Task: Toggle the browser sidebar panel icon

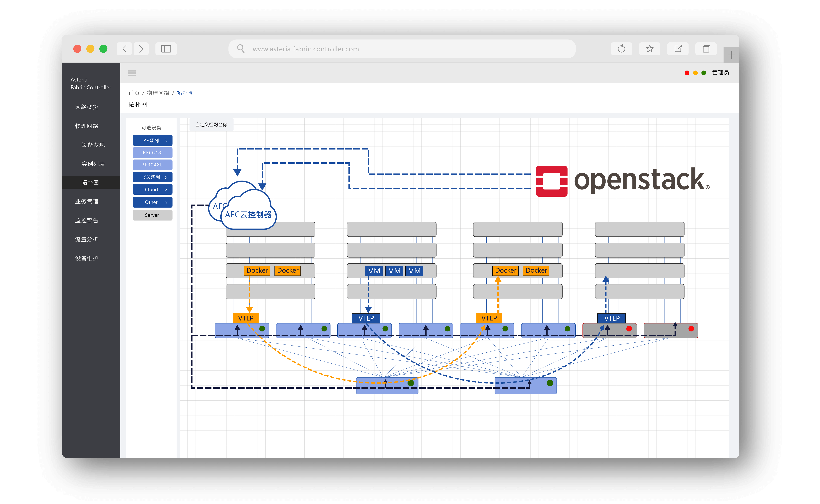Action: [166, 49]
